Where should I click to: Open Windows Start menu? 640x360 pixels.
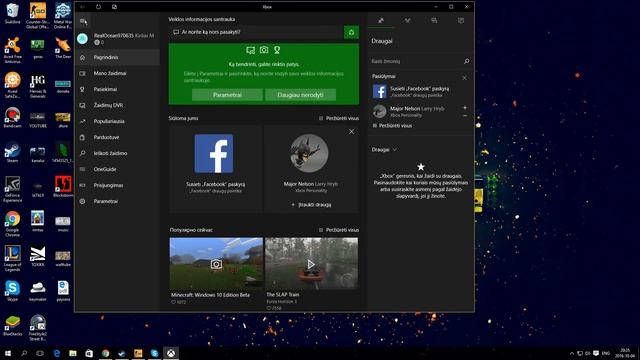(8, 353)
